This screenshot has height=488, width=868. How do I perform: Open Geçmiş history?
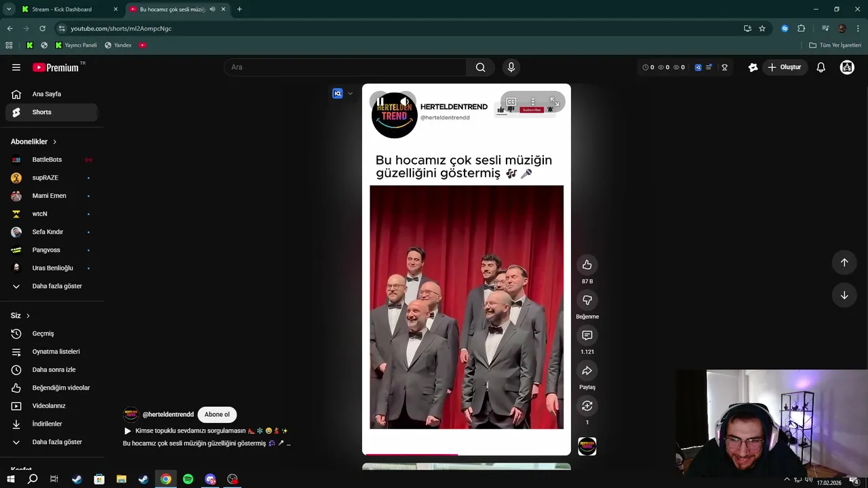coord(52,333)
